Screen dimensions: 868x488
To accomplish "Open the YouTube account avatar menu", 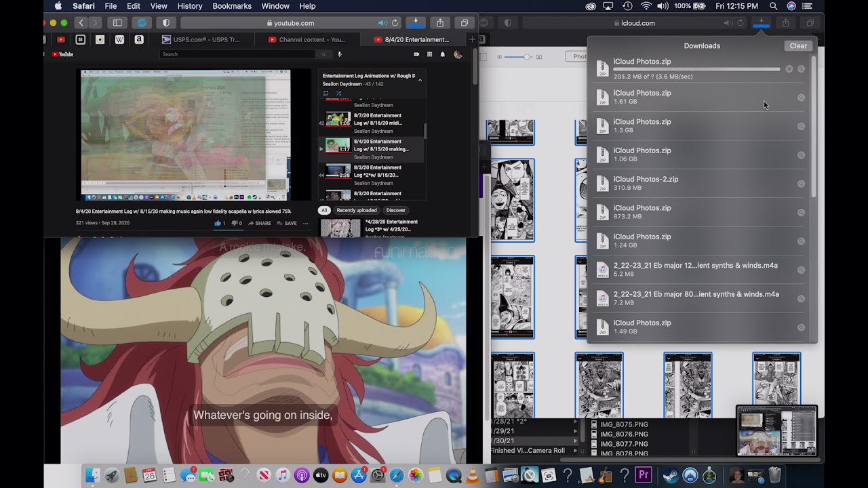I will click(458, 54).
